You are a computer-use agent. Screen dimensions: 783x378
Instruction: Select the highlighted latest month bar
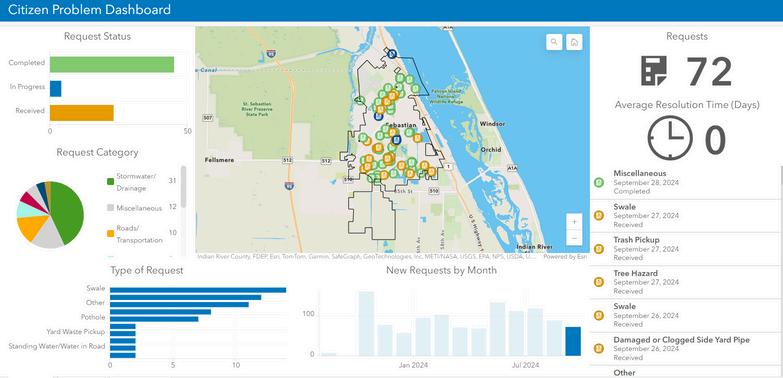[573, 341]
